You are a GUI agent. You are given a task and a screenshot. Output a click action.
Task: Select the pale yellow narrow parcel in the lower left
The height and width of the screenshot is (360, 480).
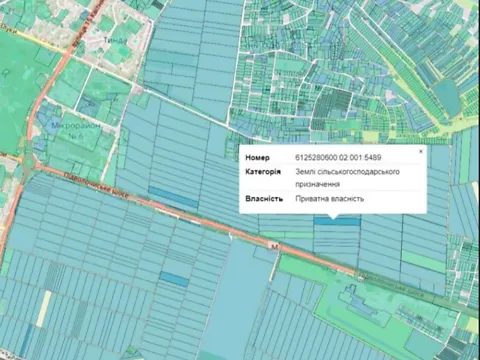coord(44,309)
